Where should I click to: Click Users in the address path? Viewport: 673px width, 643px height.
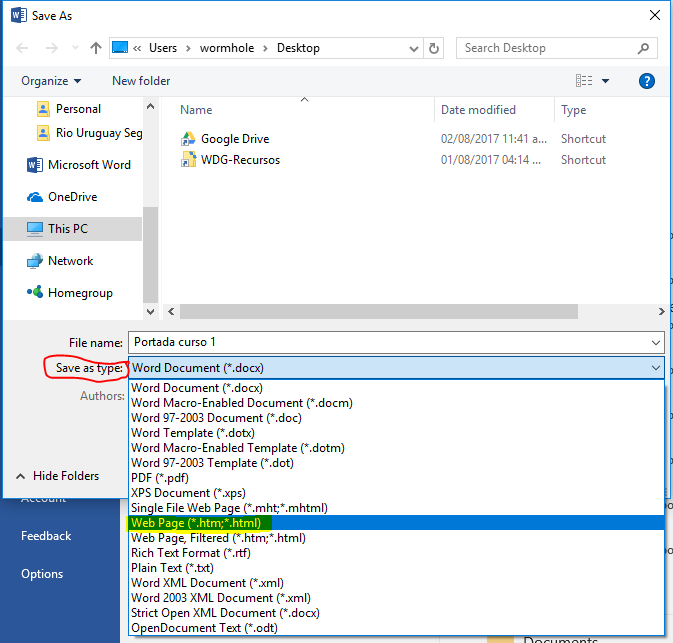163,48
